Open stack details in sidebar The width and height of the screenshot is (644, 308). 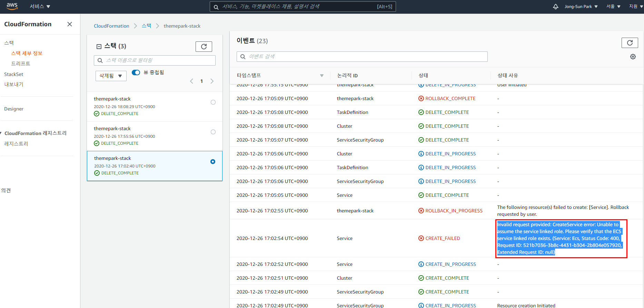pyautogui.click(x=27, y=53)
